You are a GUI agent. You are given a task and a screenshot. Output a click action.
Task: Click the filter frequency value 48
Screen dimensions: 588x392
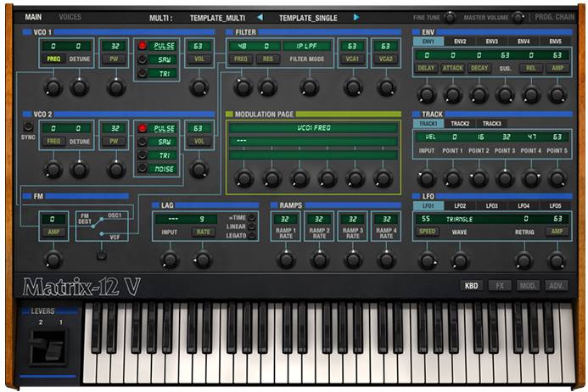[243, 46]
